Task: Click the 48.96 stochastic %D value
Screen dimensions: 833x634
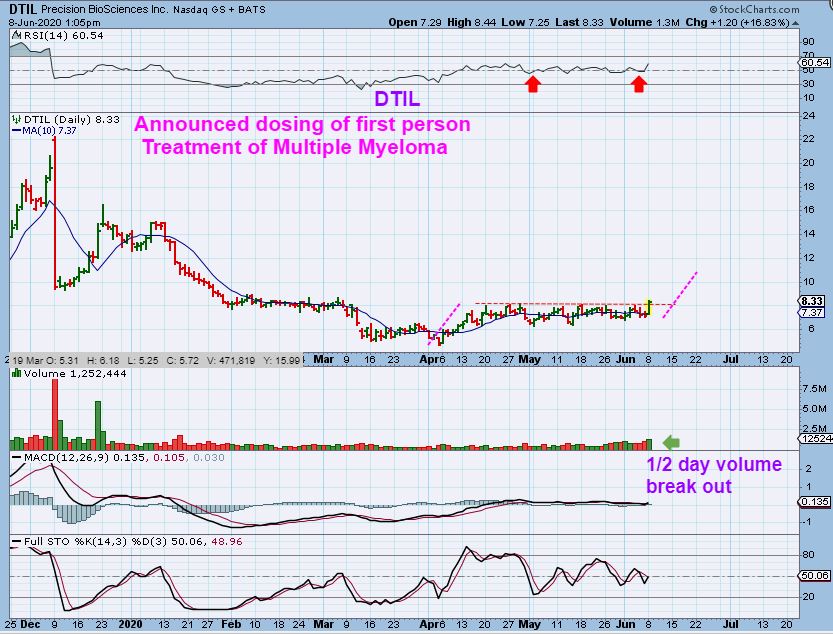Action: (227, 542)
